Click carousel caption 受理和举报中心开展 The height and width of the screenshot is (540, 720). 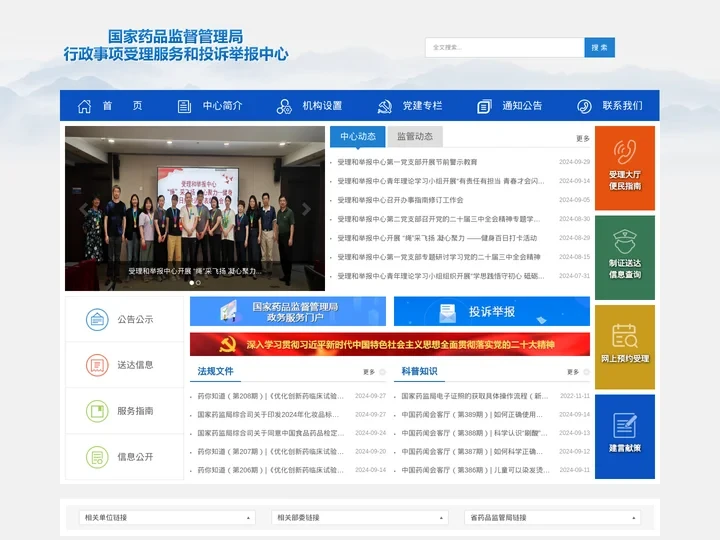point(195,271)
